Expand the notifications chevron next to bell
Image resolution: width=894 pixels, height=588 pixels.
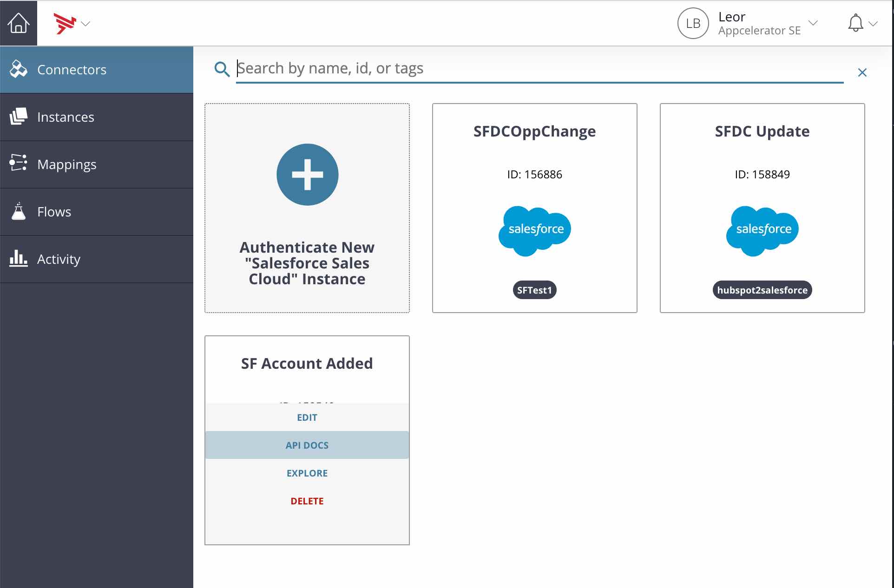coord(873,24)
